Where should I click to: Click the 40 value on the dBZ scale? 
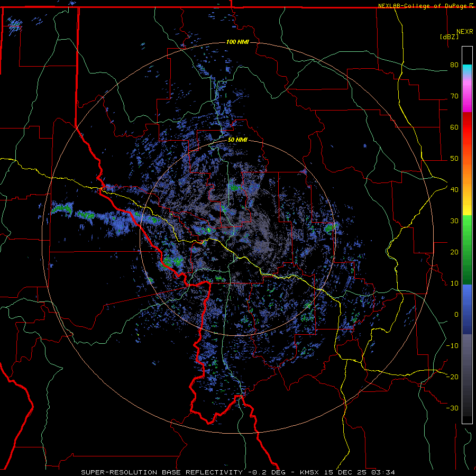[454, 190]
